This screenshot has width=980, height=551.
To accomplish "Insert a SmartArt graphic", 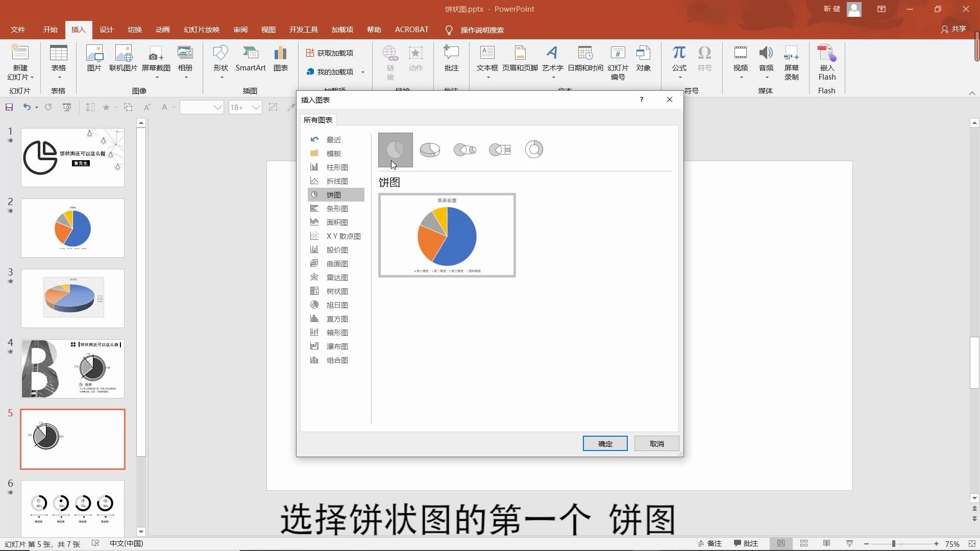I will click(x=251, y=60).
